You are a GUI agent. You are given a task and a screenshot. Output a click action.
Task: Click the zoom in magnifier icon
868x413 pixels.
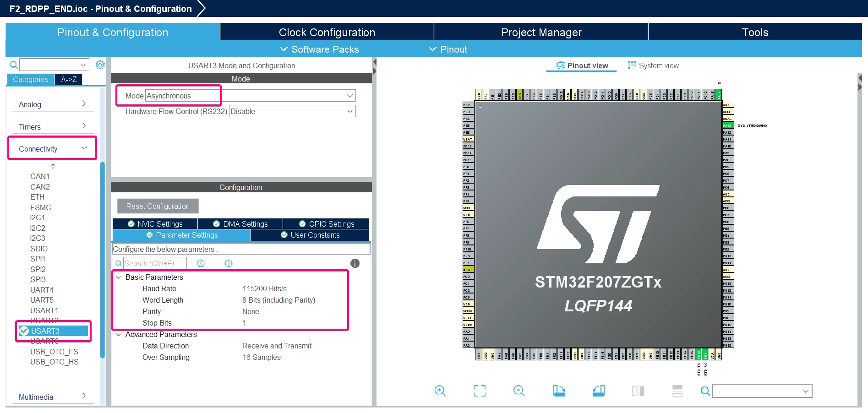(440, 391)
